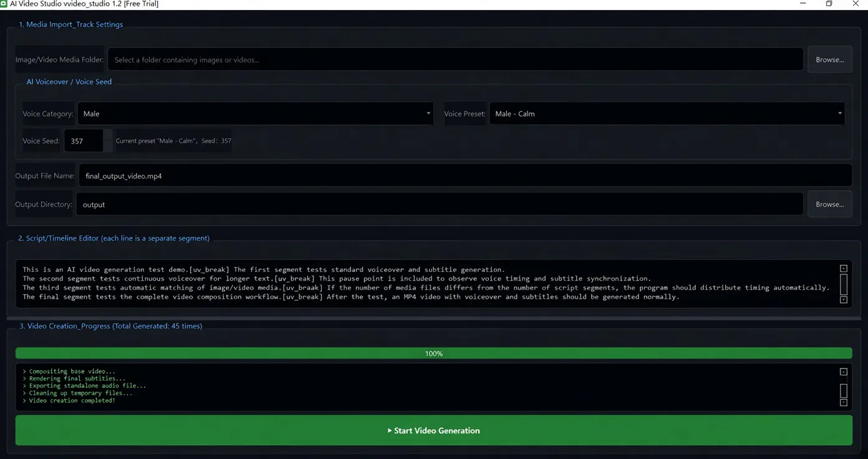Start Video Generation
The width and height of the screenshot is (868, 459).
tap(434, 430)
